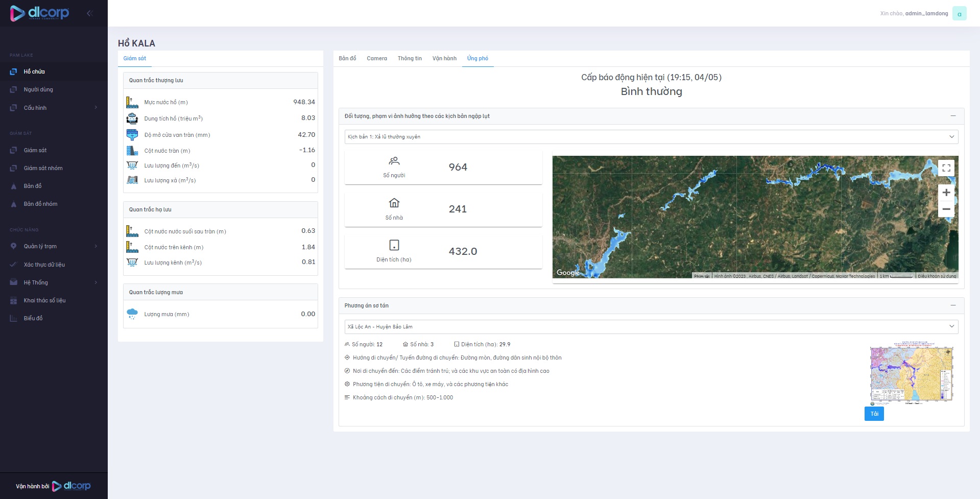The image size is (980, 499).
Task: Open the Kịch bản 1 scenario dropdown
Action: point(651,137)
